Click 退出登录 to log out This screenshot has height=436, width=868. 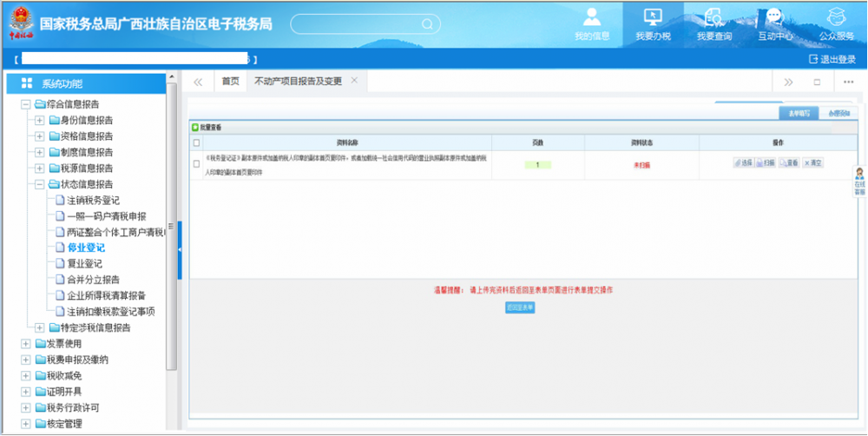click(x=832, y=59)
